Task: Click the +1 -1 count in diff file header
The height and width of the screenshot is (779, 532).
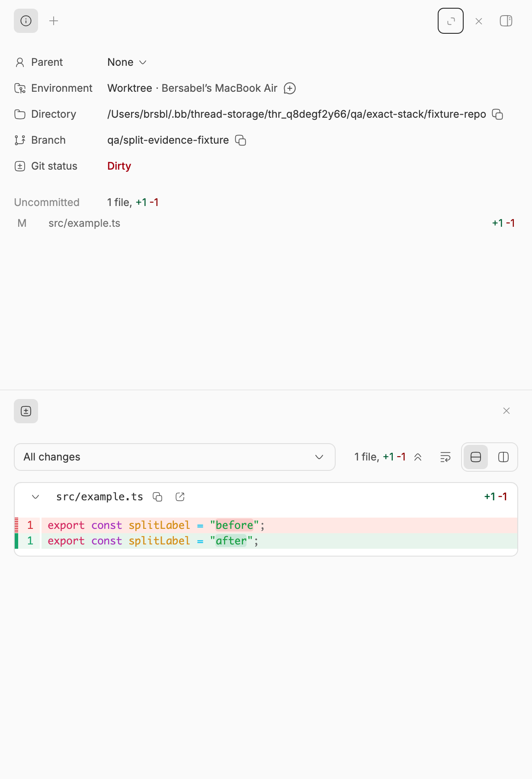Action: (x=495, y=497)
